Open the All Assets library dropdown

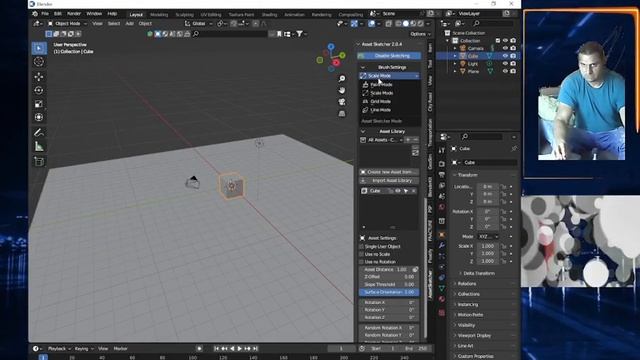pyautogui.click(x=382, y=140)
